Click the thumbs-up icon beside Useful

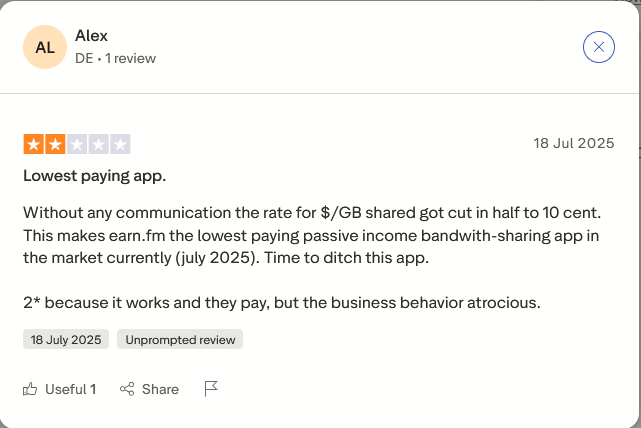coord(30,389)
